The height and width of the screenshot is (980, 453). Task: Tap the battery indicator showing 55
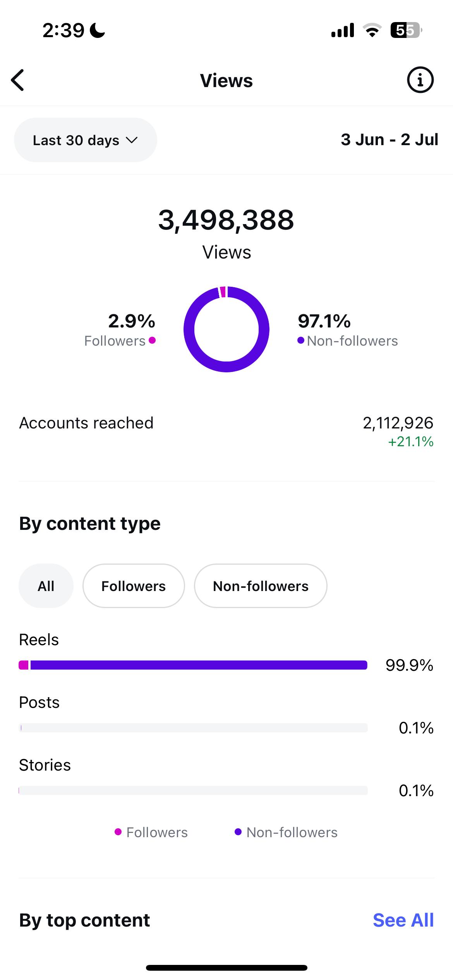pos(406,30)
